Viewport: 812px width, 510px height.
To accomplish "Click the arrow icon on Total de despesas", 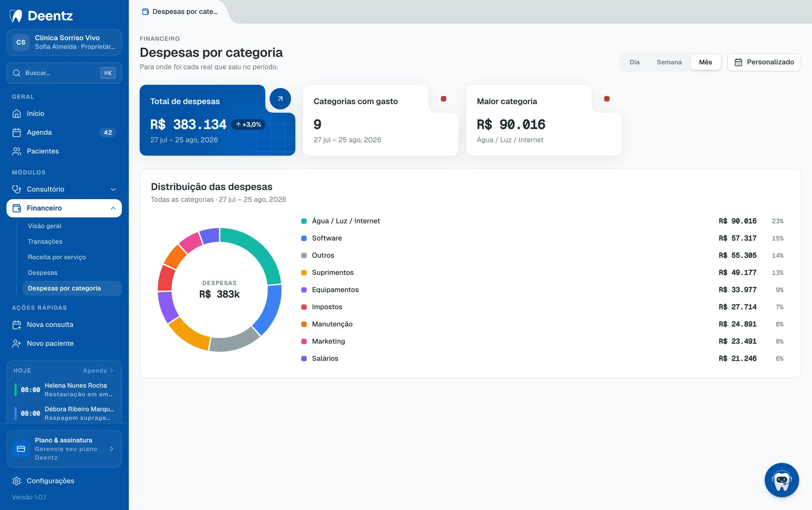I will point(280,99).
